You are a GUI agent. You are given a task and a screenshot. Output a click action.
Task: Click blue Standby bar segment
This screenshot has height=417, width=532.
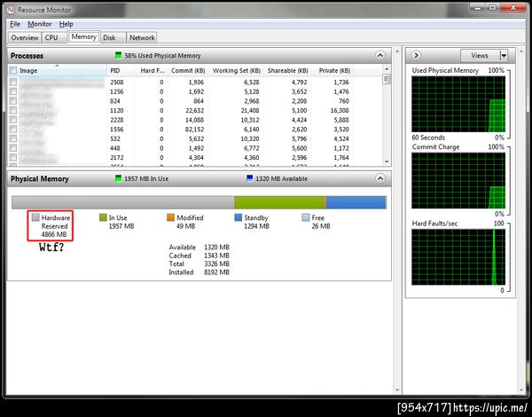[x=356, y=202]
